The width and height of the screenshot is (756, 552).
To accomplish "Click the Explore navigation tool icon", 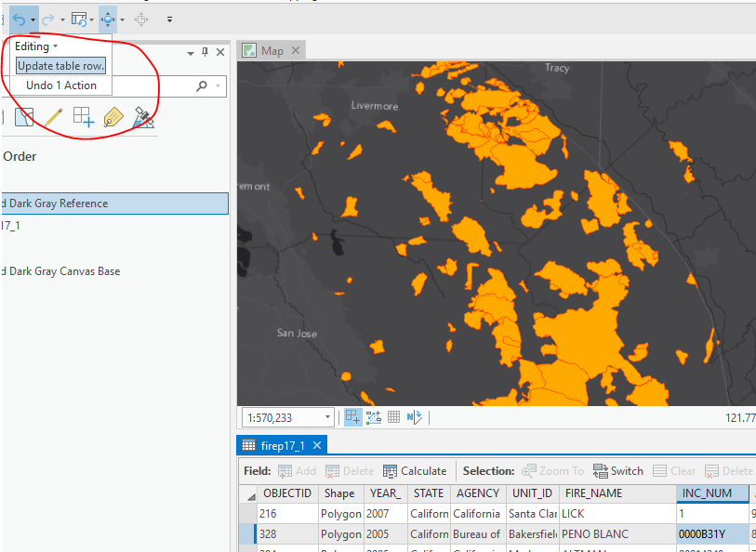I will pos(108,19).
